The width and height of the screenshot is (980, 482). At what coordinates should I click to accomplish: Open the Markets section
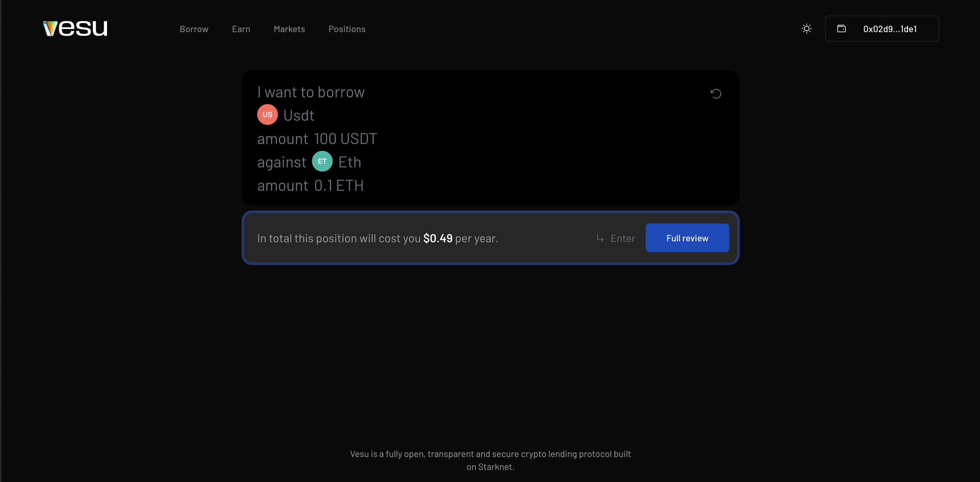(289, 29)
